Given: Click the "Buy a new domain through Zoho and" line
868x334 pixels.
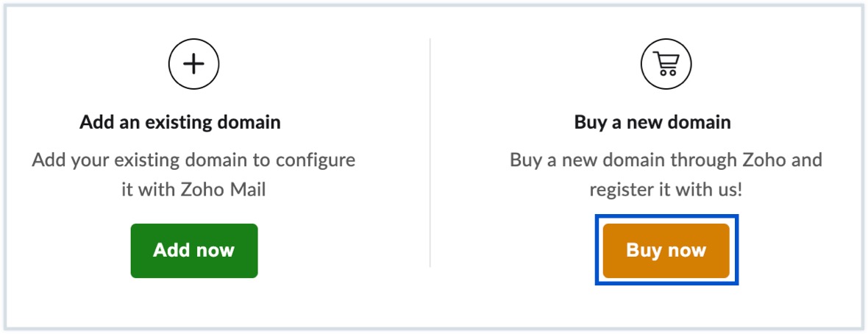Looking at the screenshot, I should pyautogui.click(x=666, y=160).
